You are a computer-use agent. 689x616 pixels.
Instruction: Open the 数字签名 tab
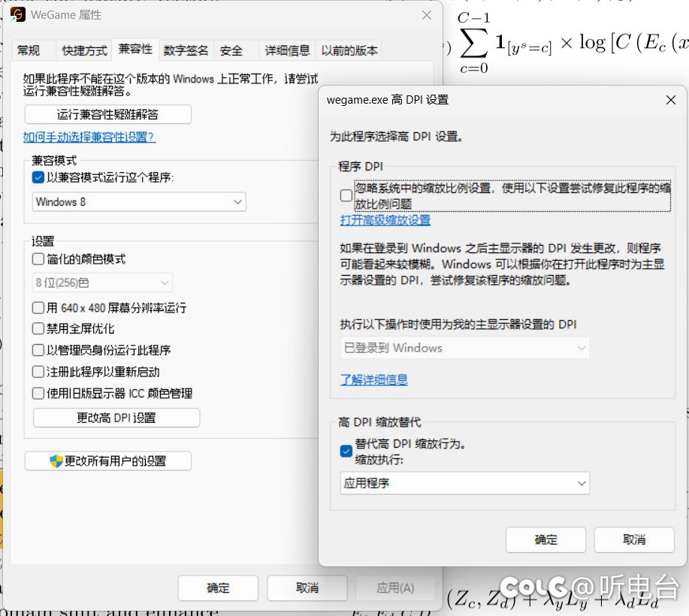(186, 50)
